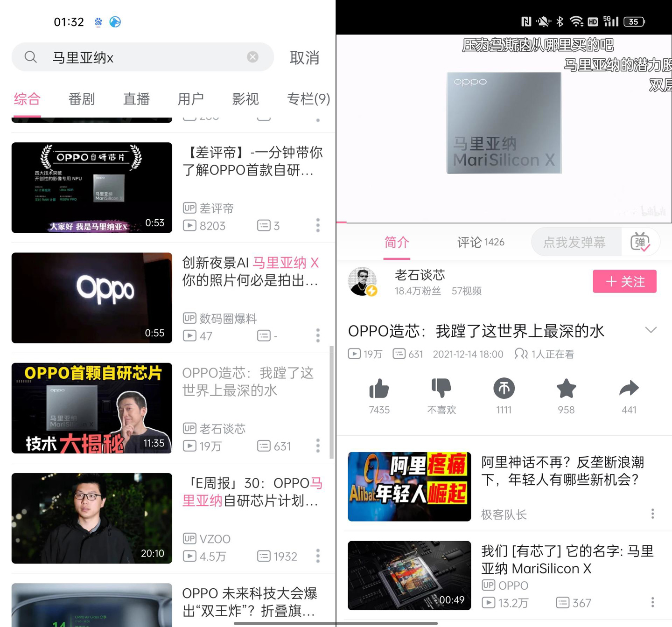Click the search magnifier icon
The width and height of the screenshot is (672, 627).
[x=30, y=56]
